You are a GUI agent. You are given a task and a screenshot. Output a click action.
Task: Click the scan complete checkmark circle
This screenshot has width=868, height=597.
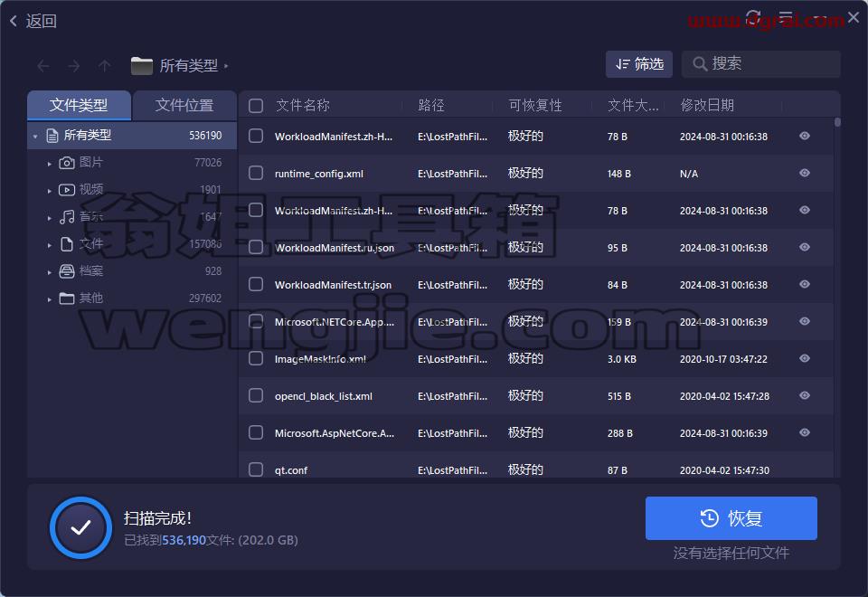coord(80,527)
